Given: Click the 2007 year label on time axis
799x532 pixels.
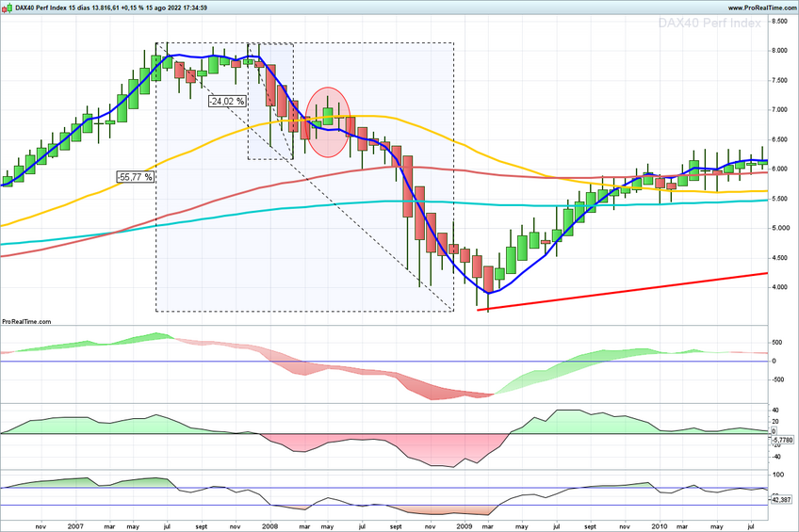Looking at the screenshot, I should [x=75, y=526].
